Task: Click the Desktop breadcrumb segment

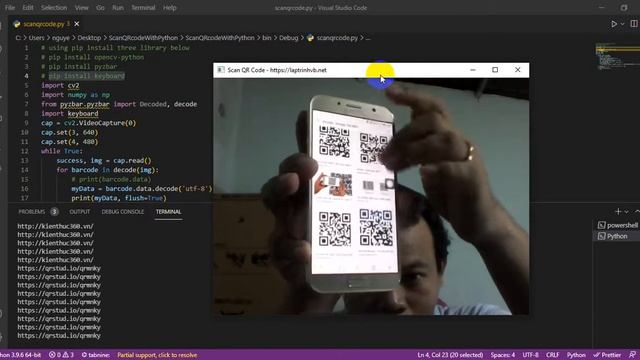Action: pyautogui.click(x=89, y=38)
